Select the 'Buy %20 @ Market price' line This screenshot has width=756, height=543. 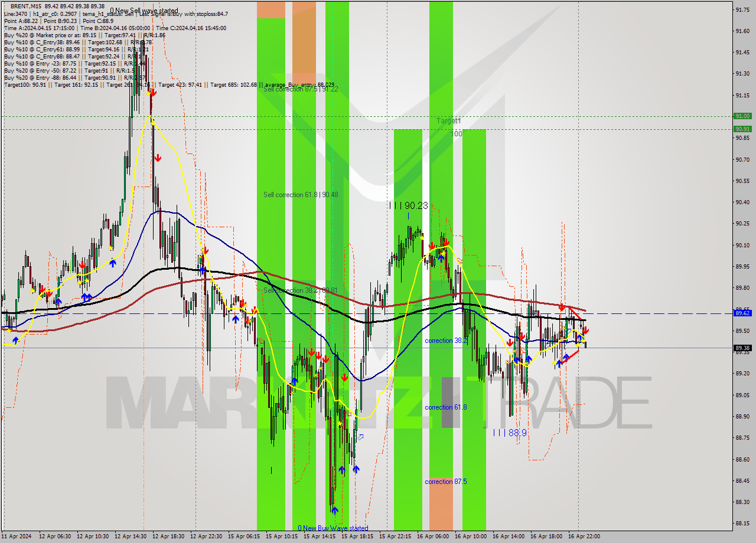pyautogui.click(x=84, y=35)
